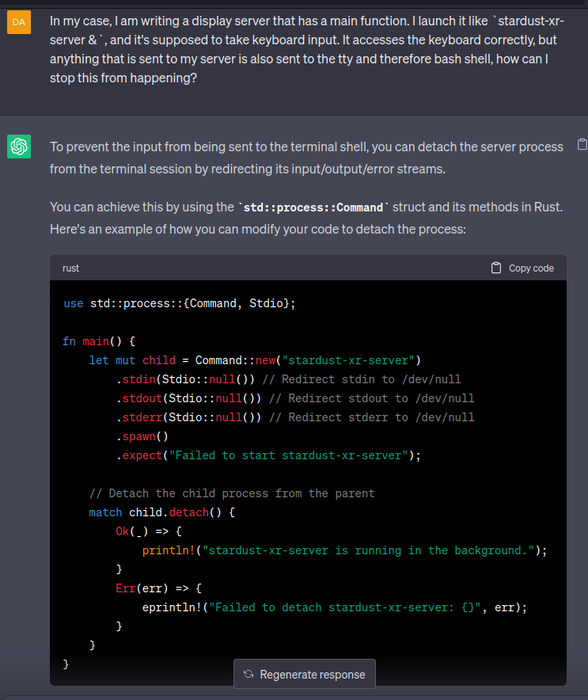Click the '.stdin(Stdio::null())' code line

[288, 379]
